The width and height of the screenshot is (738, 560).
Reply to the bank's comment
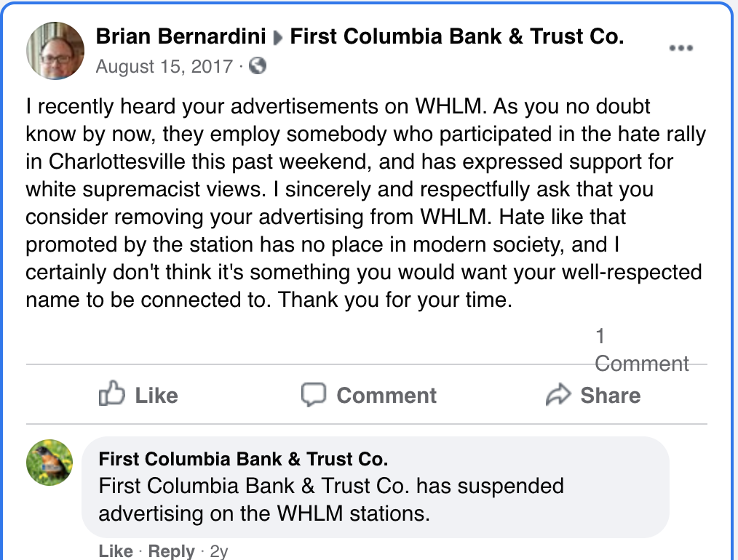click(x=171, y=551)
